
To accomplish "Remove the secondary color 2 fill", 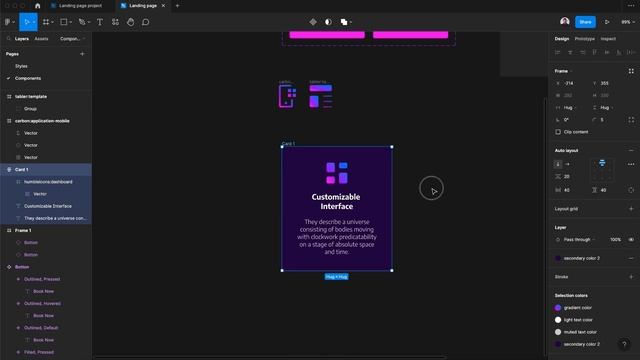I will [x=631, y=258].
